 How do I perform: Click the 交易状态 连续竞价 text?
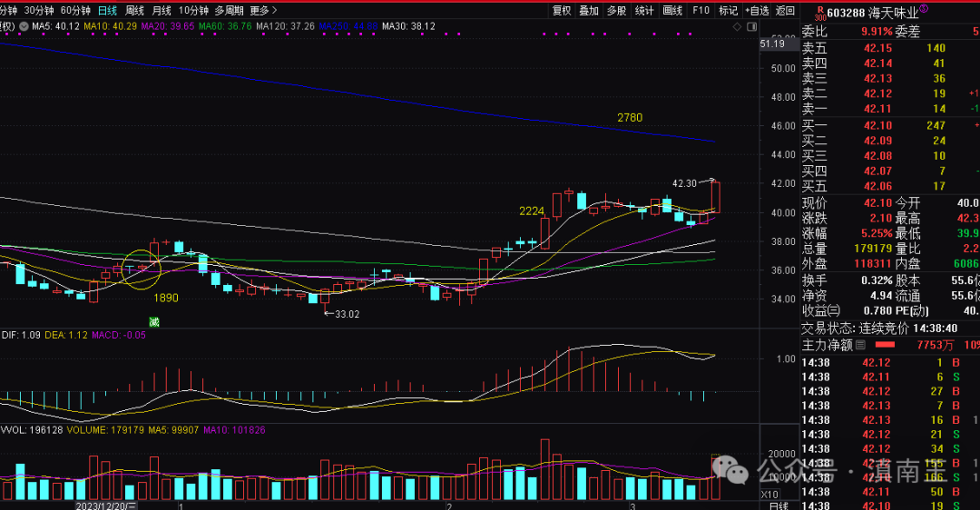(885, 329)
